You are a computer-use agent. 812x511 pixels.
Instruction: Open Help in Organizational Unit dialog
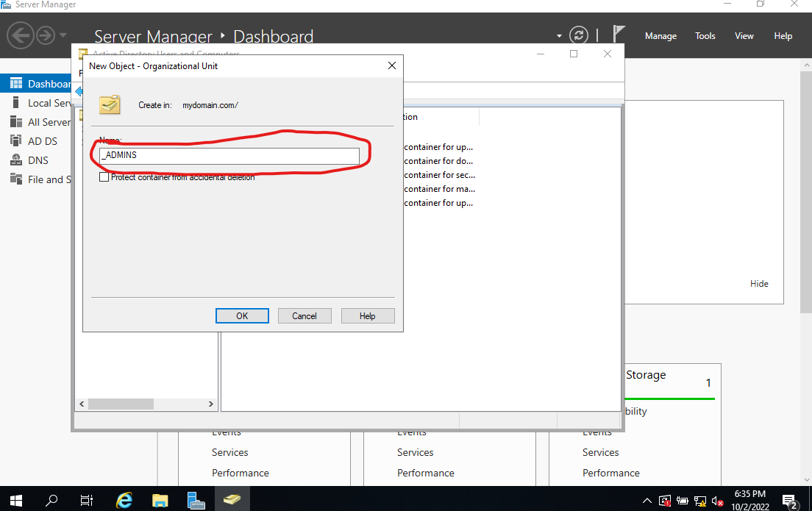pyautogui.click(x=368, y=316)
